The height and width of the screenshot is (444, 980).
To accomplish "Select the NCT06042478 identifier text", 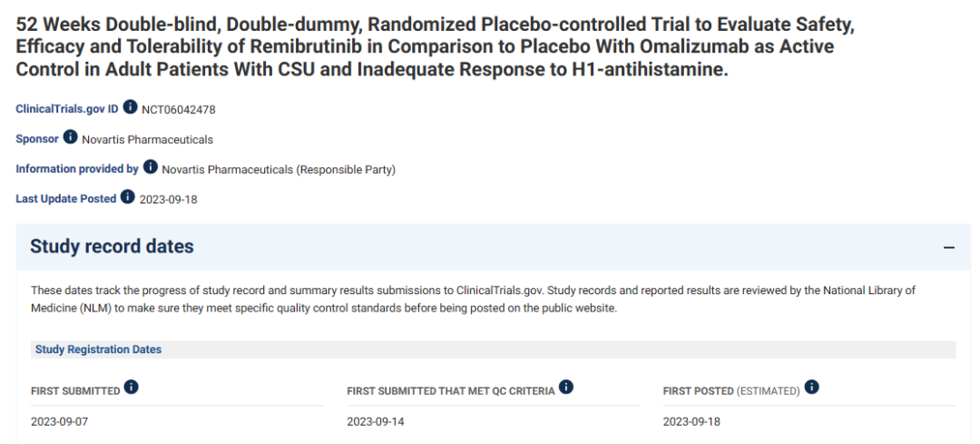I will 179,110.
